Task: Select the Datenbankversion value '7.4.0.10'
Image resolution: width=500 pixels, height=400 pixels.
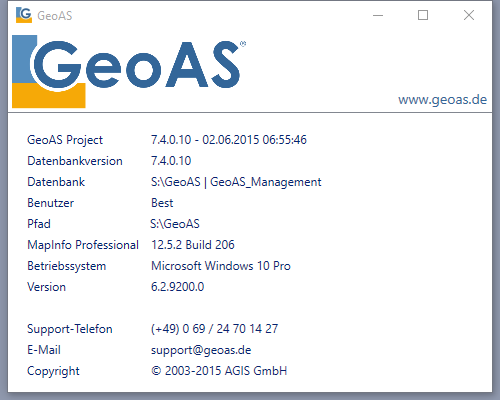Action: 171,161
